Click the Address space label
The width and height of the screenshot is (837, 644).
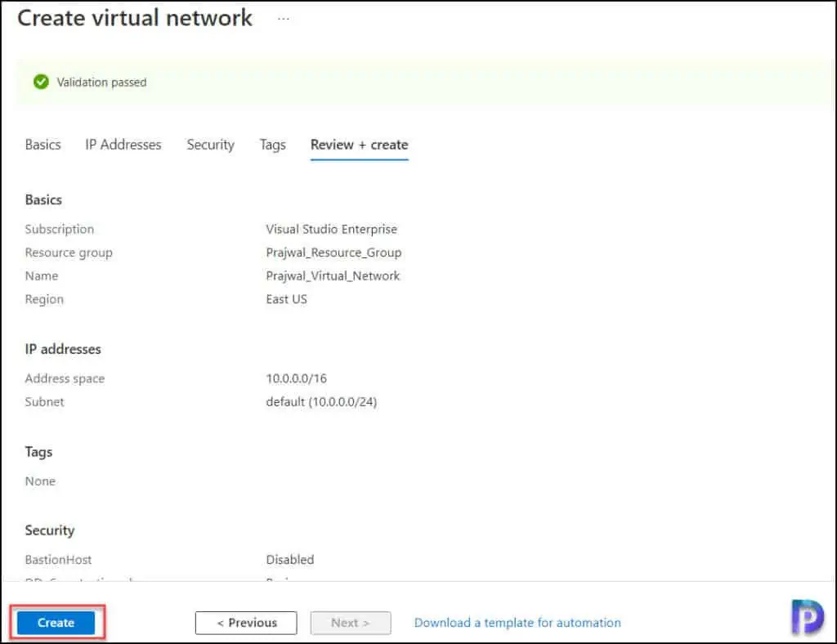65,378
